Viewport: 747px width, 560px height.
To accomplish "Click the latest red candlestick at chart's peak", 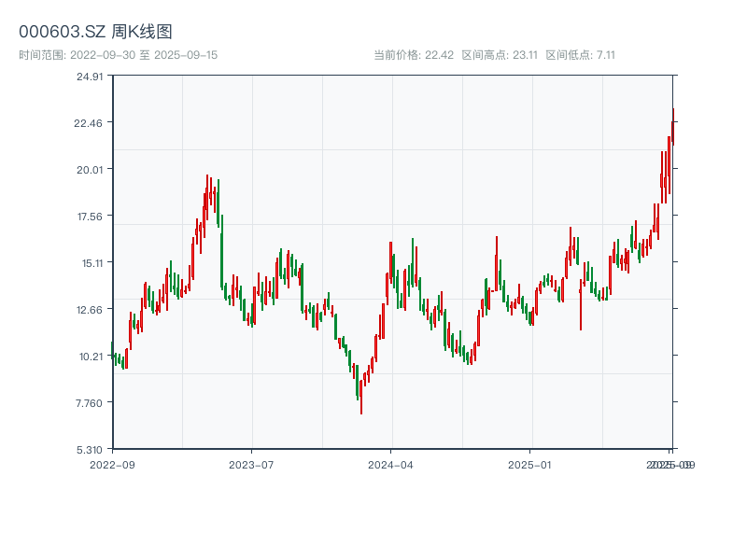I will (673, 127).
